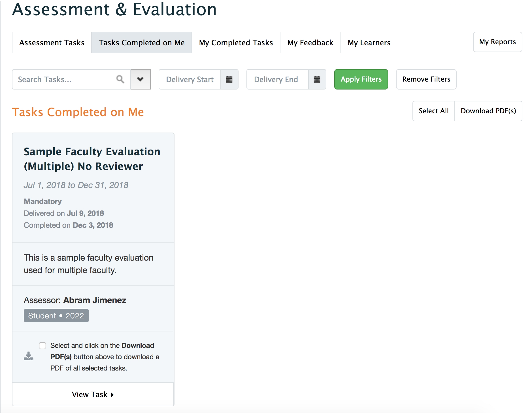Click Remove Filters

(426, 79)
